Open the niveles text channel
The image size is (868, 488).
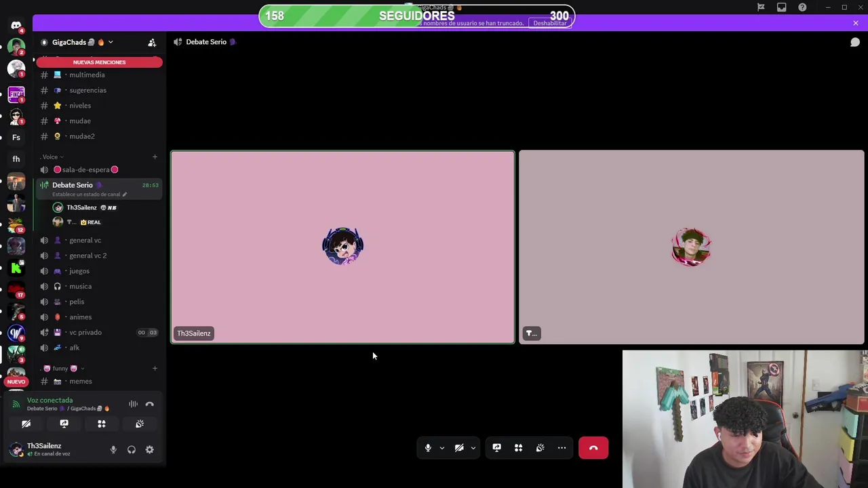click(x=99, y=106)
